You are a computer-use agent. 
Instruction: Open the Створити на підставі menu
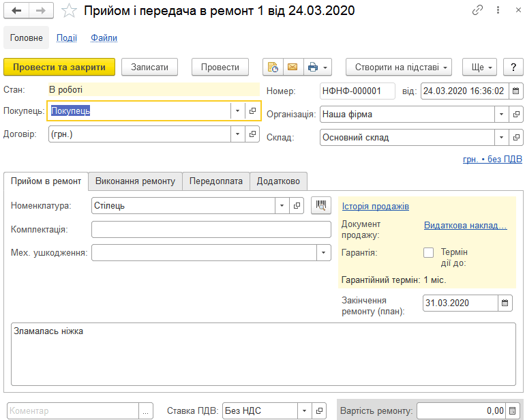399,67
